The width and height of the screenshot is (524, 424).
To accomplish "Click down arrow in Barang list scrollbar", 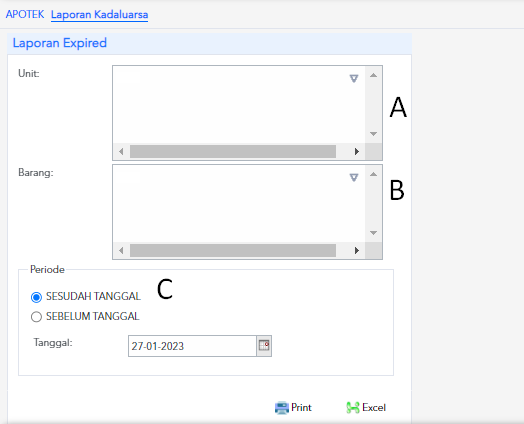I will point(374,233).
